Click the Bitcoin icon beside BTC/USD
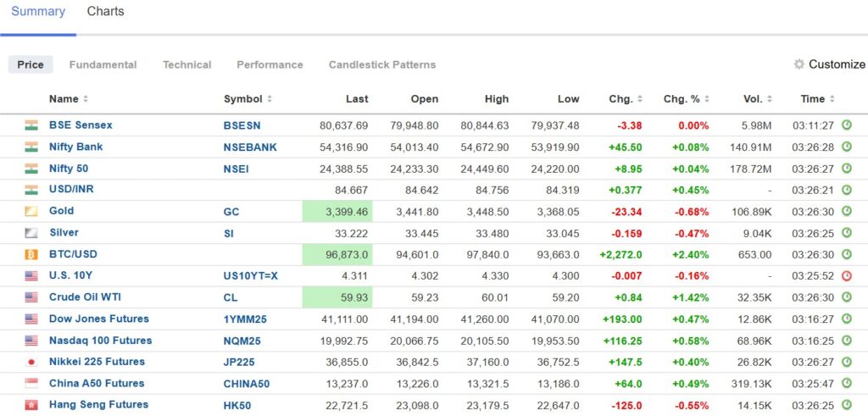Image resolution: width=868 pixels, height=416 pixels. pos(31,254)
